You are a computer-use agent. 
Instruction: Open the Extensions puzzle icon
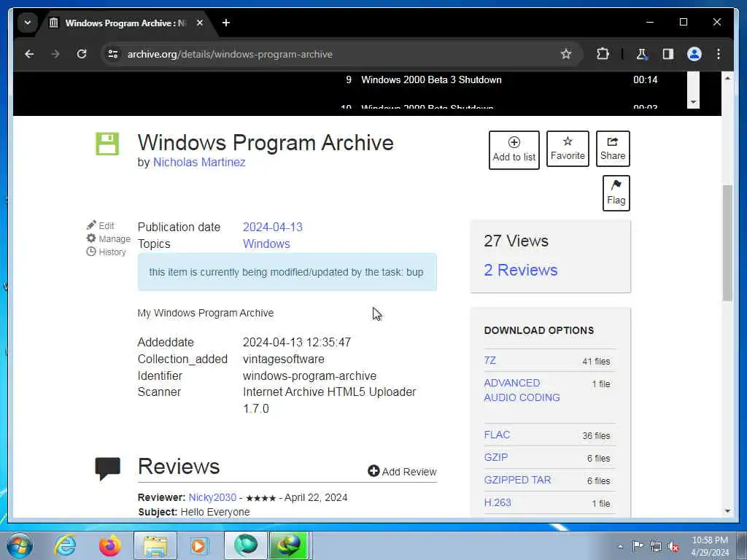[603, 54]
